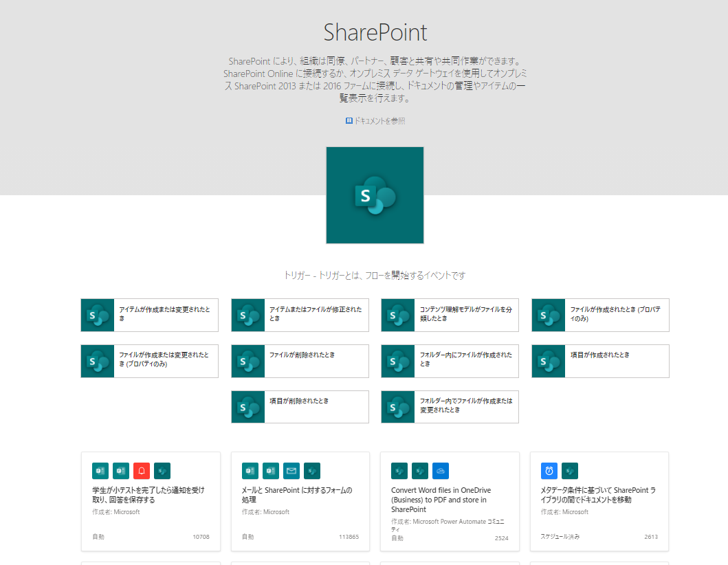
Task: Click the icon on the 'コンテンツ理解モデルがファイルを分類したとき' trigger
Action: point(398,315)
